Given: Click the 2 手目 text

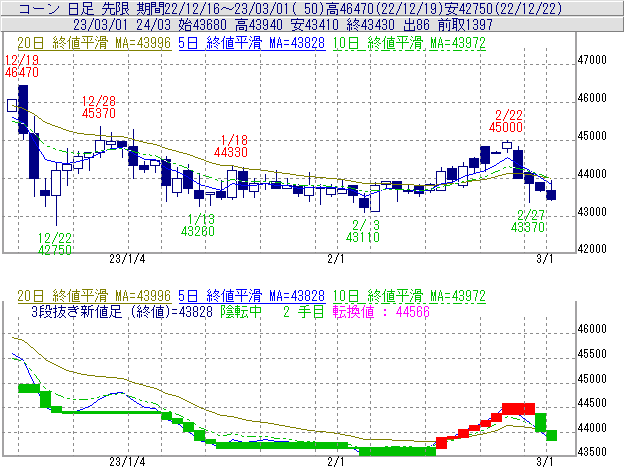Looking at the screenshot, I should [304, 312].
